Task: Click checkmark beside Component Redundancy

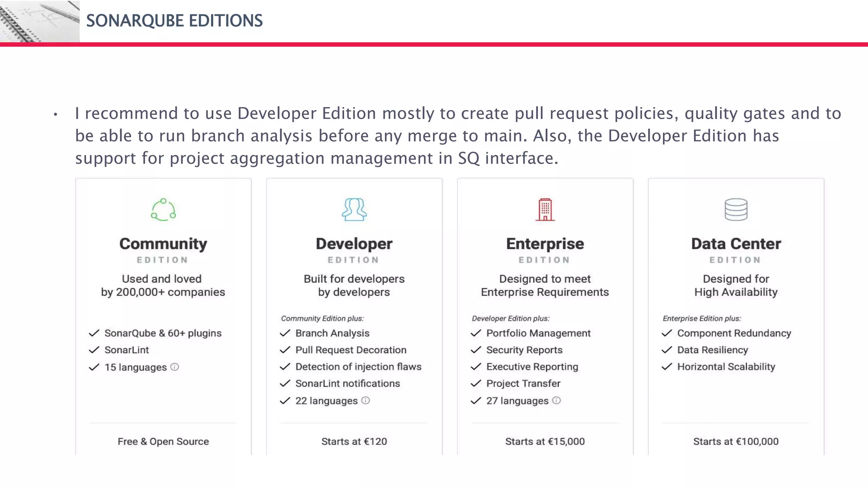Action: [667, 333]
